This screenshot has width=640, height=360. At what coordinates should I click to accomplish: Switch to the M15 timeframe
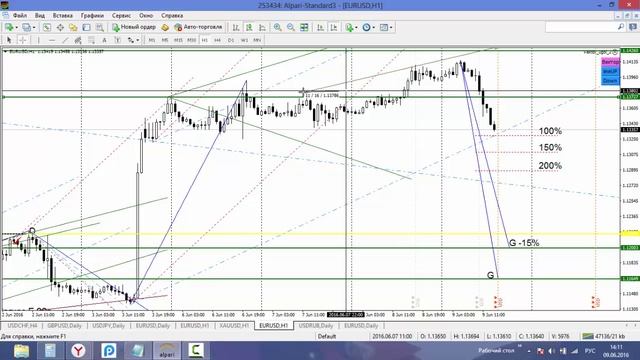pyautogui.click(x=178, y=40)
